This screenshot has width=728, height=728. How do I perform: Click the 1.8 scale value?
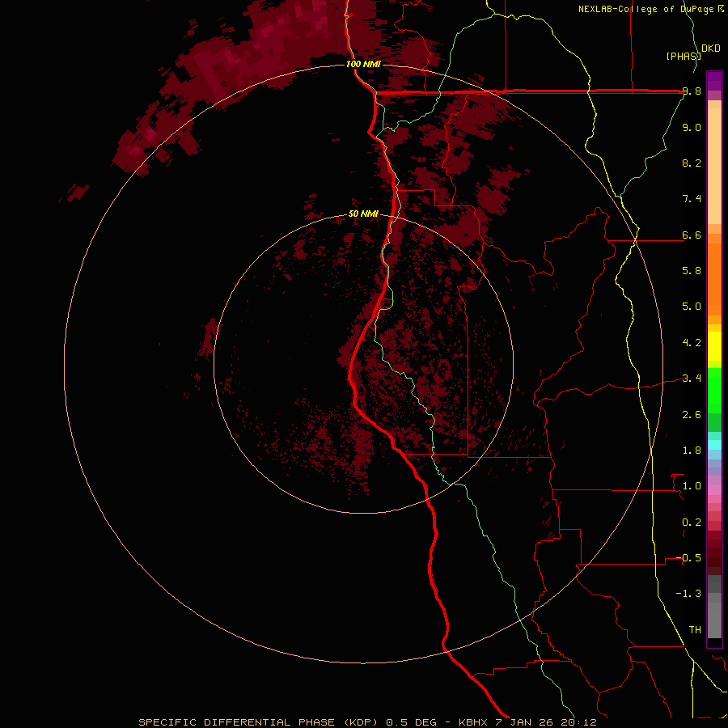[692, 451]
